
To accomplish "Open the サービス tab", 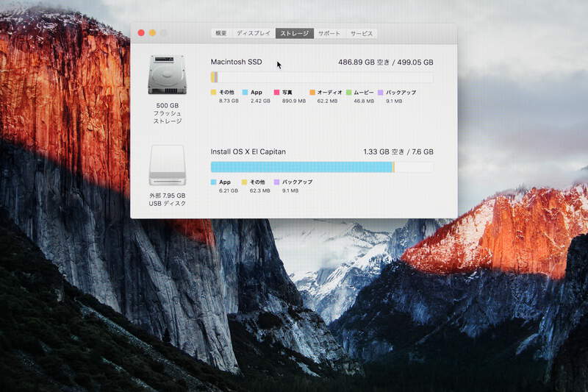I will [361, 33].
